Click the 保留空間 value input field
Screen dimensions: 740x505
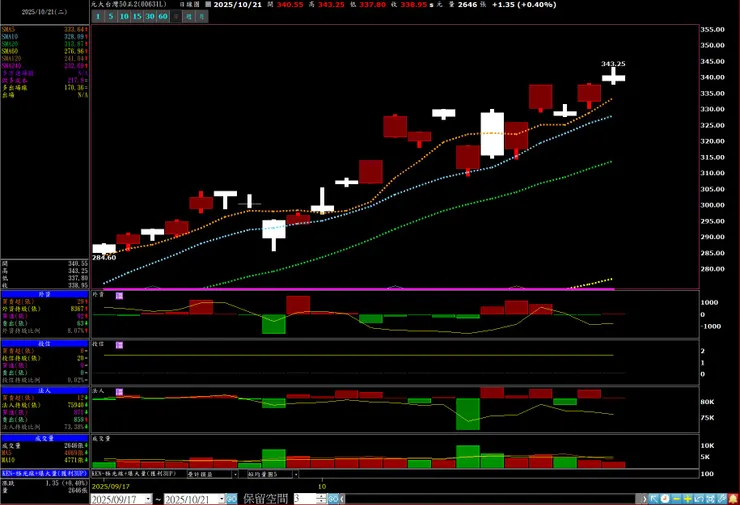pyautogui.click(x=304, y=499)
